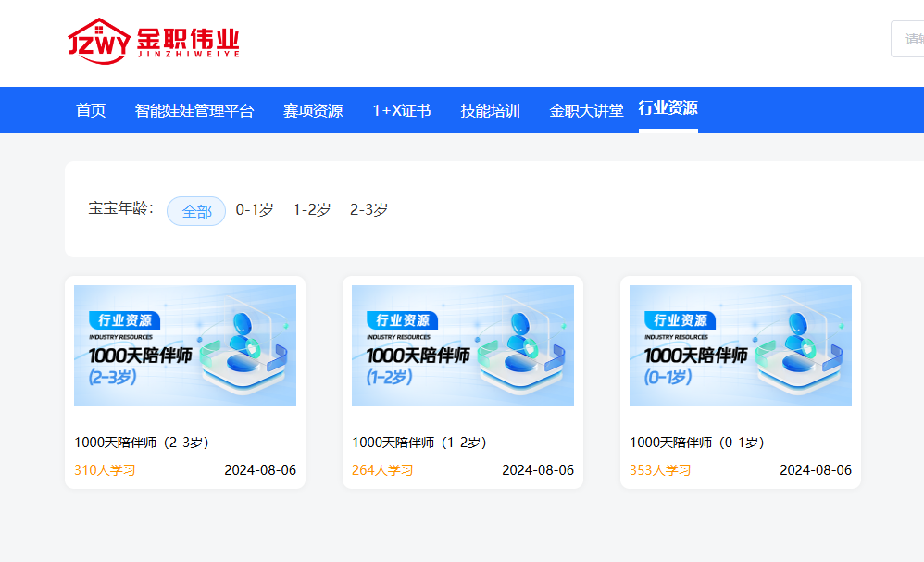Open the 首页 home tab
Viewport: 924px width, 562px height.
coord(91,111)
